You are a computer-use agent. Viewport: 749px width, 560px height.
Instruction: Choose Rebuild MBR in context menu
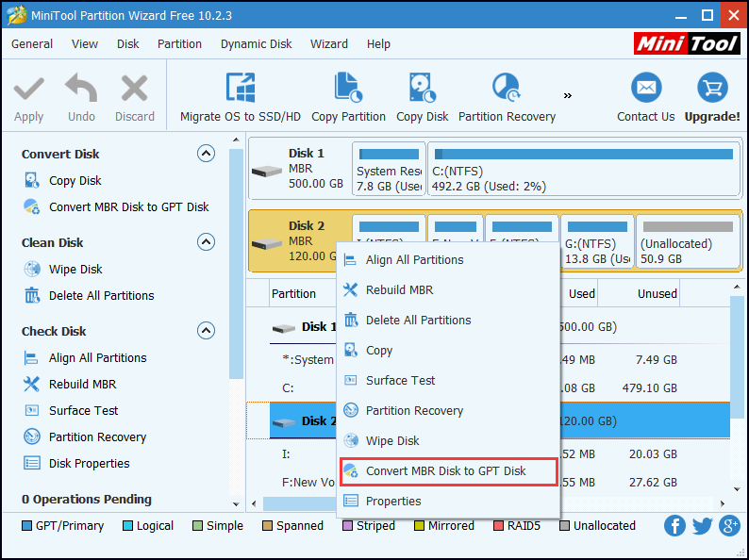(448, 289)
